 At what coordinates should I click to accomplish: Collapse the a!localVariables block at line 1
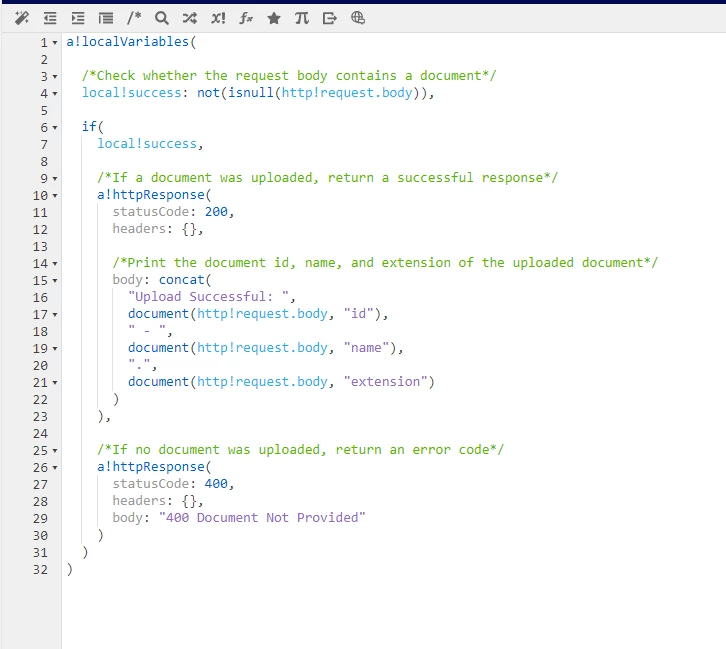pyautogui.click(x=55, y=43)
